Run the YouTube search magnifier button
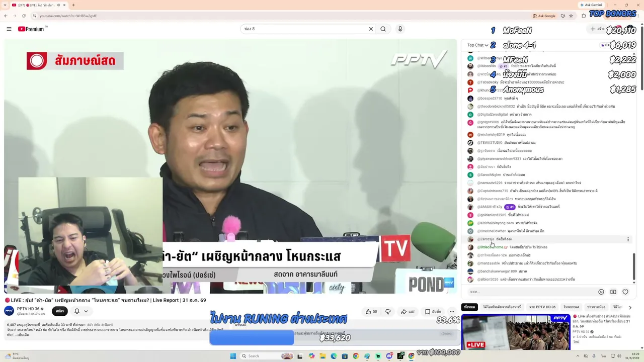The image size is (644, 362). tap(383, 29)
